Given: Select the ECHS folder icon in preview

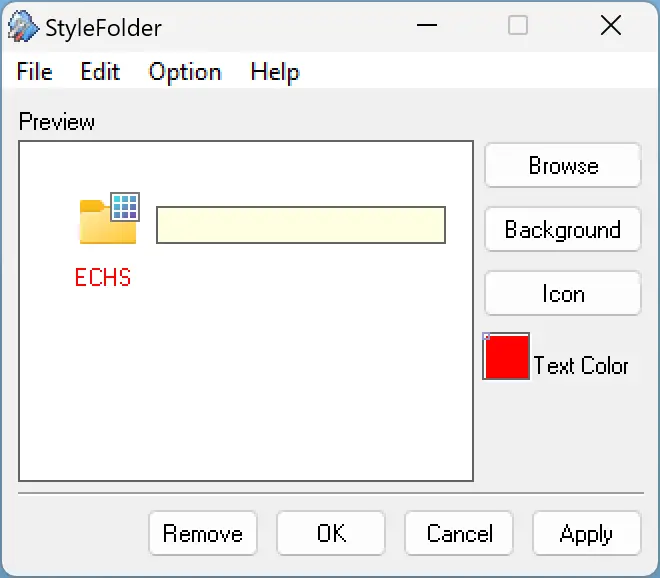Looking at the screenshot, I should point(109,219).
